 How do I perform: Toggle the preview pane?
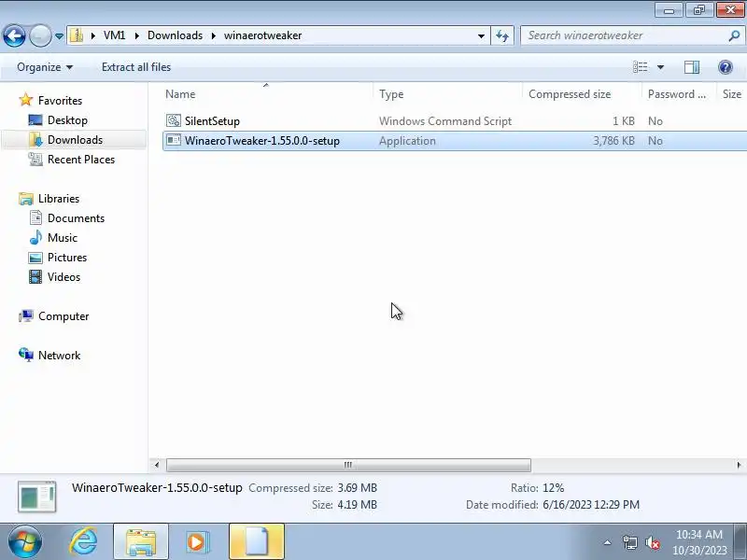[692, 67]
